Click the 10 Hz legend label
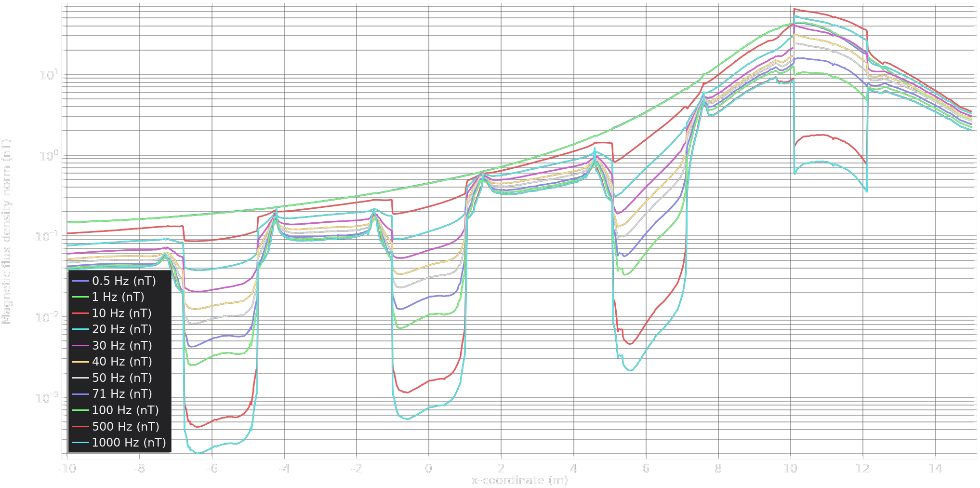 tap(121, 313)
